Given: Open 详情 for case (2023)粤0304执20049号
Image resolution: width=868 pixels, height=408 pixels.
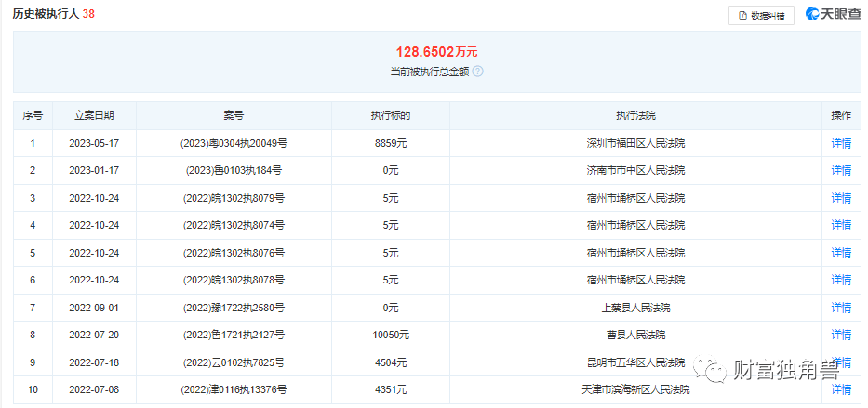Looking at the screenshot, I should point(841,144).
